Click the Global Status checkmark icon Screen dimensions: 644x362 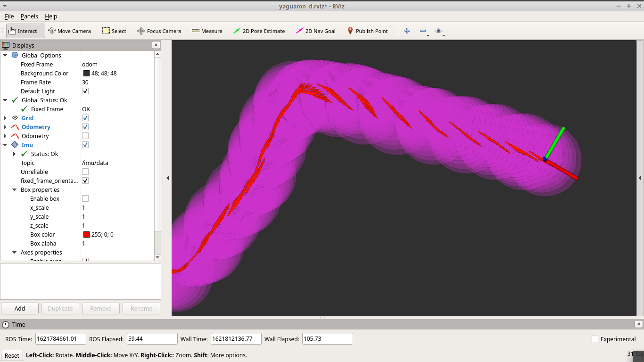pyautogui.click(x=15, y=100)
